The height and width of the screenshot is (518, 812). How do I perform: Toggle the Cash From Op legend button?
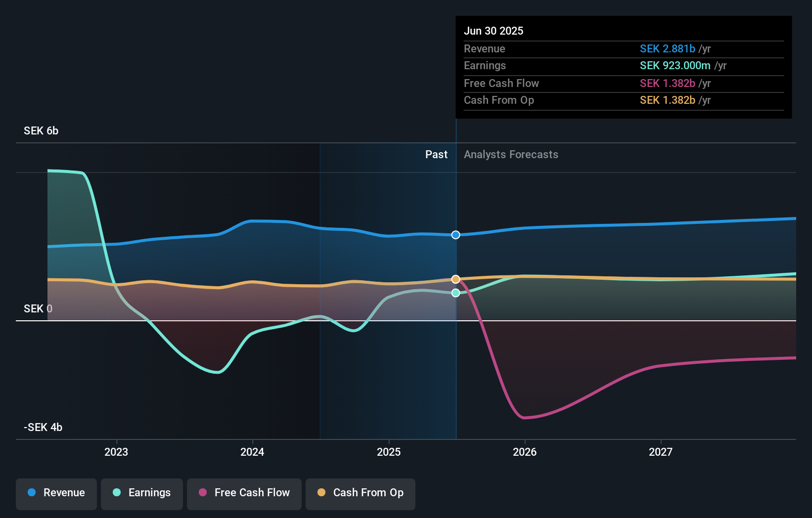pos(361,494)
